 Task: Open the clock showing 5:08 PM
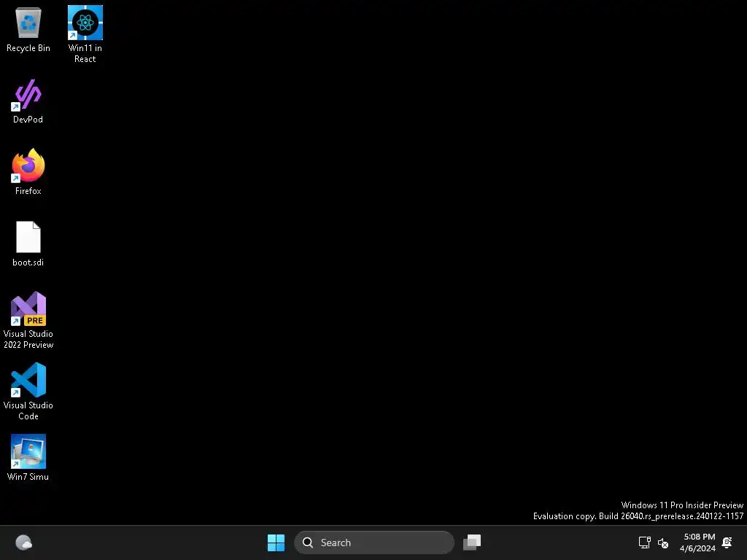point(698,542)
